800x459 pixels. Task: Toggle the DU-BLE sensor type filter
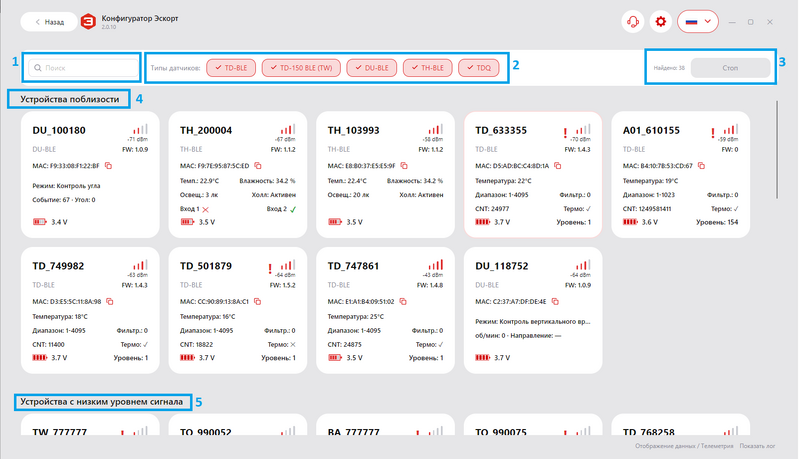(x=371, y=68)
